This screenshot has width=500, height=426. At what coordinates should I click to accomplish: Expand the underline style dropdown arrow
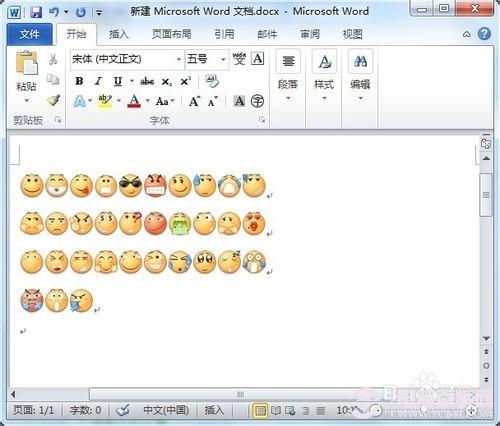point(132,81)
